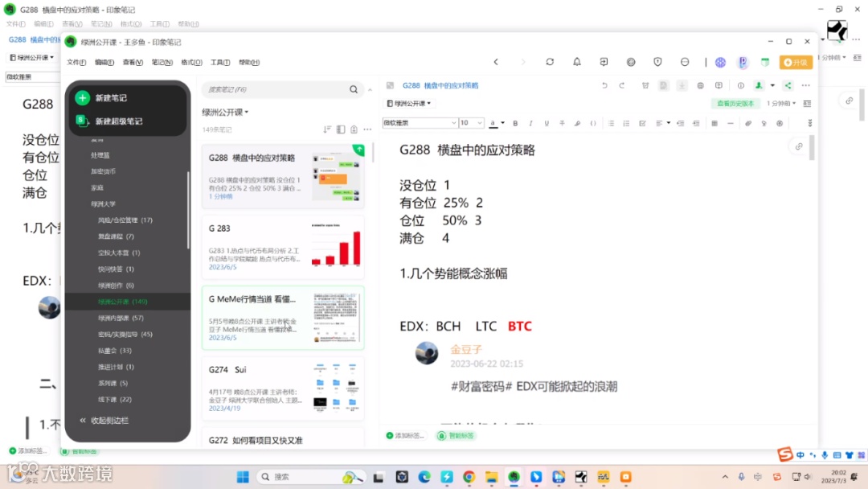Open 笔记 menu in front window

[x=162, y=63]
